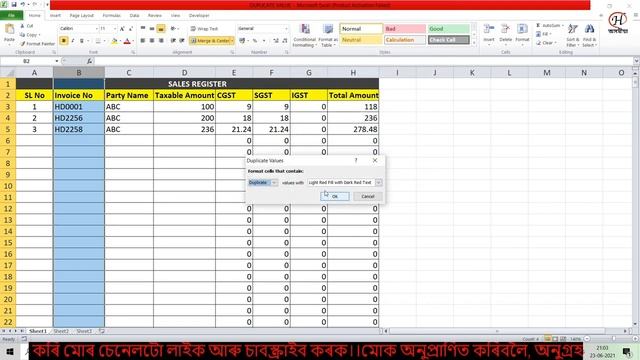The image size is (640, 360).
Task: Open the File tab
Action: 11,16
